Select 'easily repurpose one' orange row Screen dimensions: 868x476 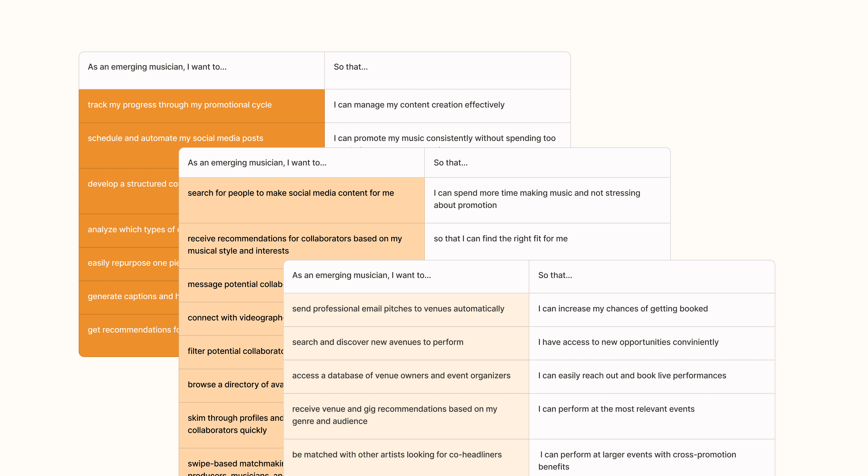pos(129,264)
